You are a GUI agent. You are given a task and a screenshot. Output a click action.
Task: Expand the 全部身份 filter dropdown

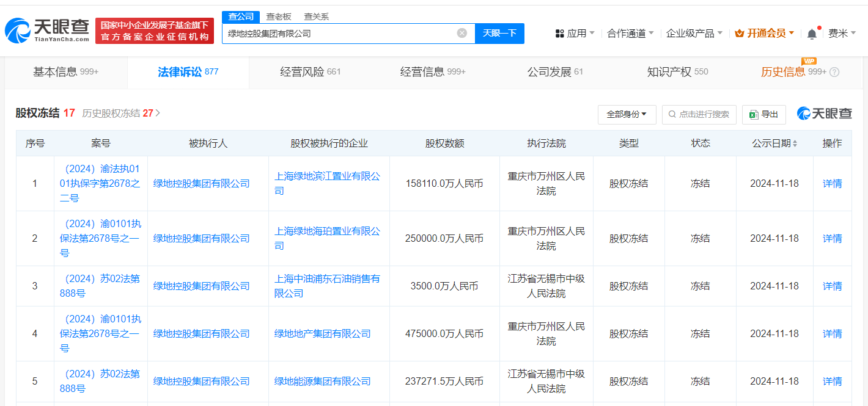(x=627, y=114)
